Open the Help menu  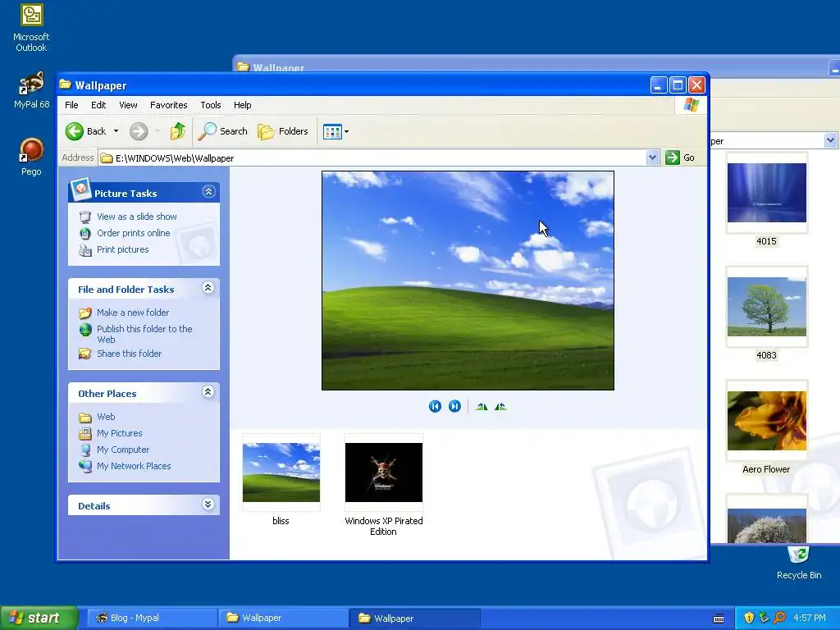(x=242, y=105)
